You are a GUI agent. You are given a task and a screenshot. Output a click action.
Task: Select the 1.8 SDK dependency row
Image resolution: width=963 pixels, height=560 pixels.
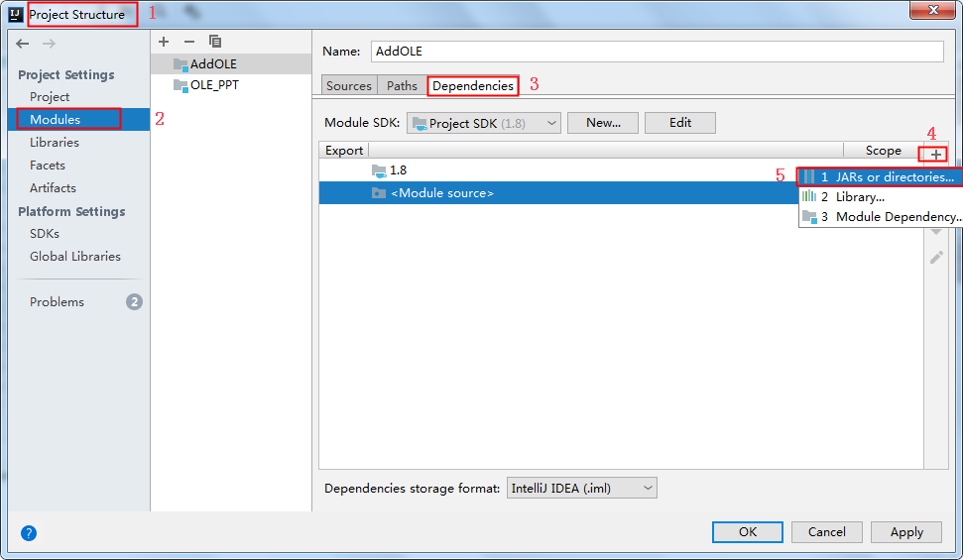pos(557,170)
